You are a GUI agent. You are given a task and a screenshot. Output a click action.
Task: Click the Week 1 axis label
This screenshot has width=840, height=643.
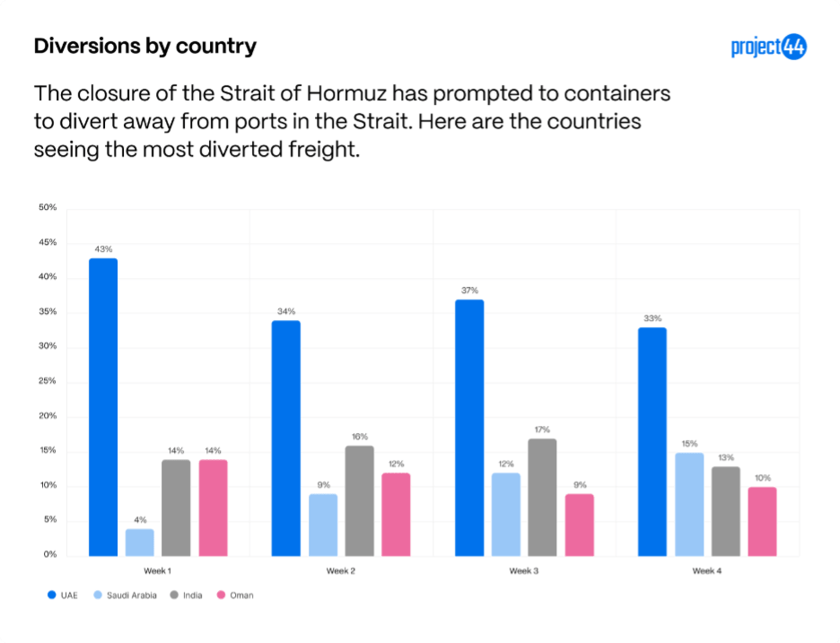(x=158, y=571)
